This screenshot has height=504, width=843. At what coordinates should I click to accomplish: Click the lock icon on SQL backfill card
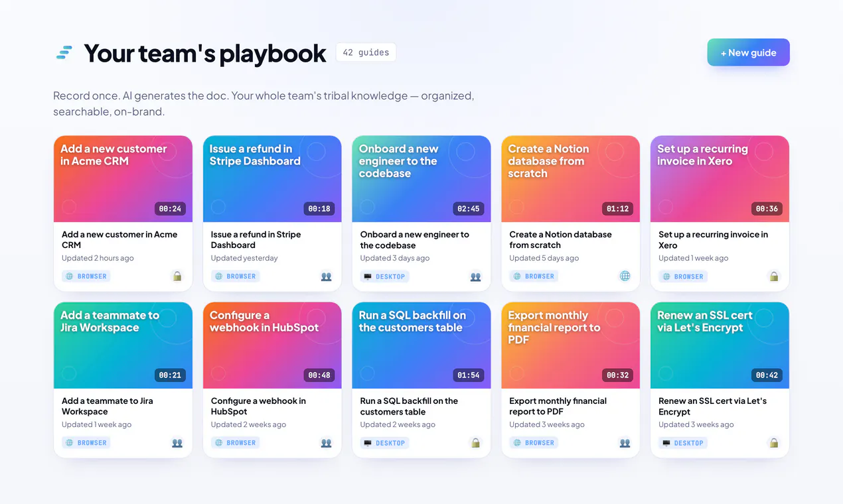pos(475,442)
